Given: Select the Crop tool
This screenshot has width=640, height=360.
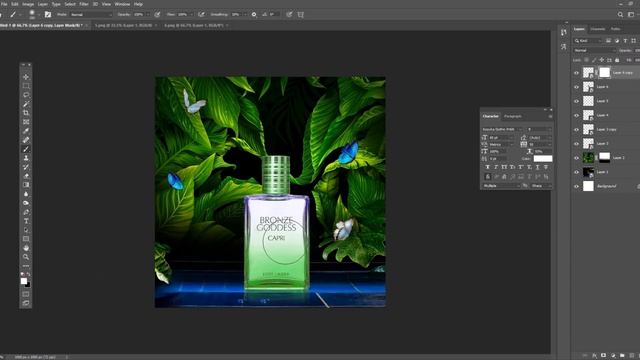Looking at the screenshot, I should [x=26, y=113].
